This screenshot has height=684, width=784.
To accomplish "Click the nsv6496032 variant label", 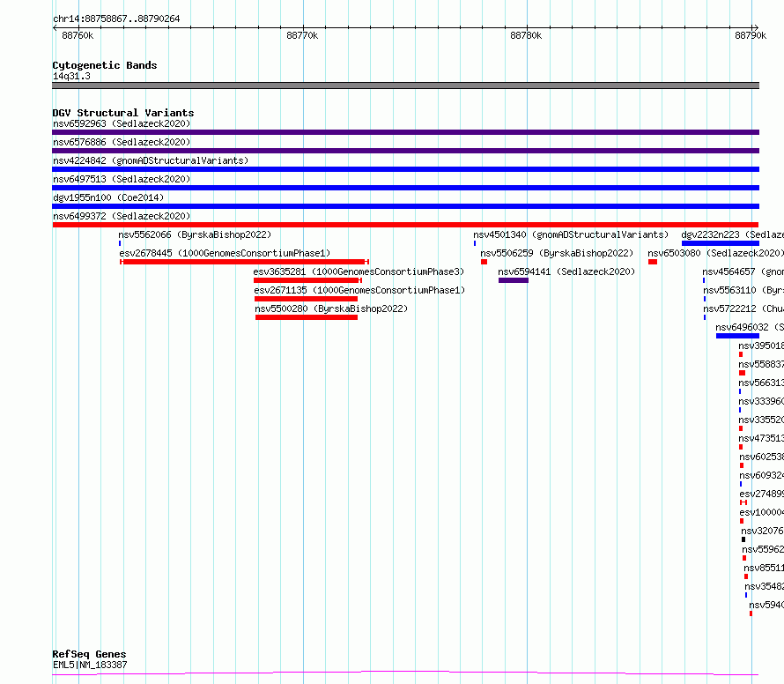I will pos(750,327).
